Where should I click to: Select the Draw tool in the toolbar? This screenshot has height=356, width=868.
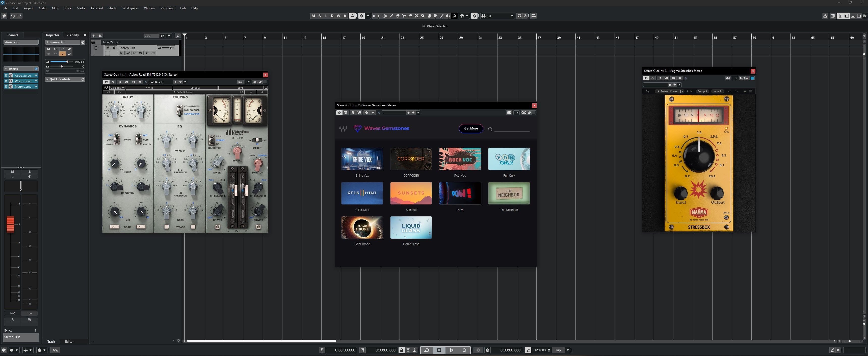(x=391, y=15)
